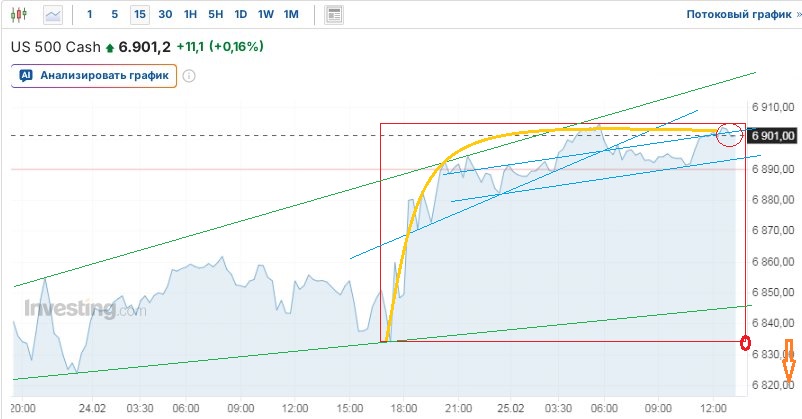
Task: Select the area chart type icon
Action: 53,15
